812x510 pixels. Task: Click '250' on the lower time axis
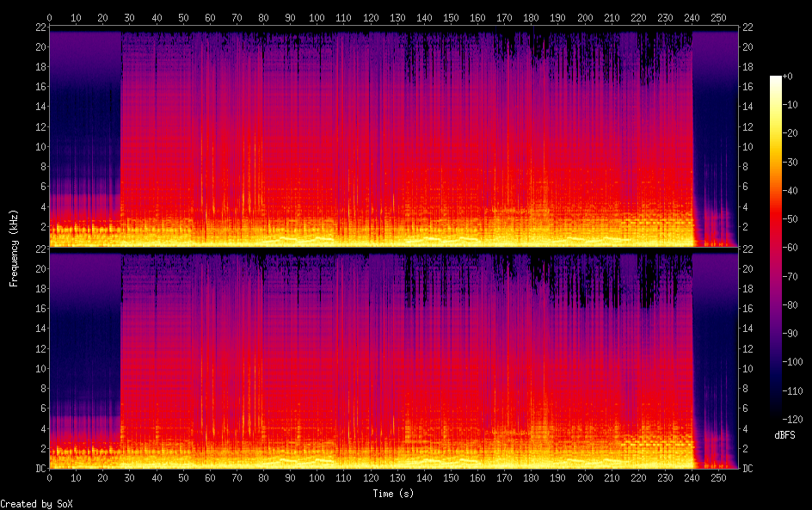point(718,478)
